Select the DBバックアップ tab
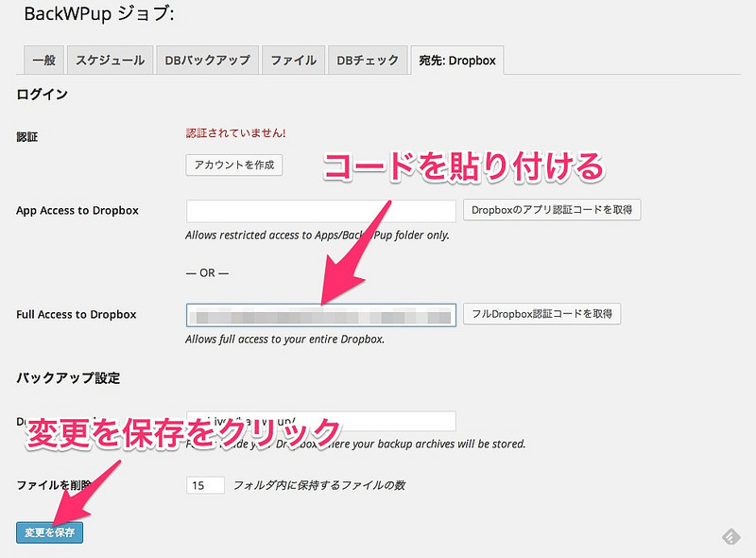 [207, 61]
